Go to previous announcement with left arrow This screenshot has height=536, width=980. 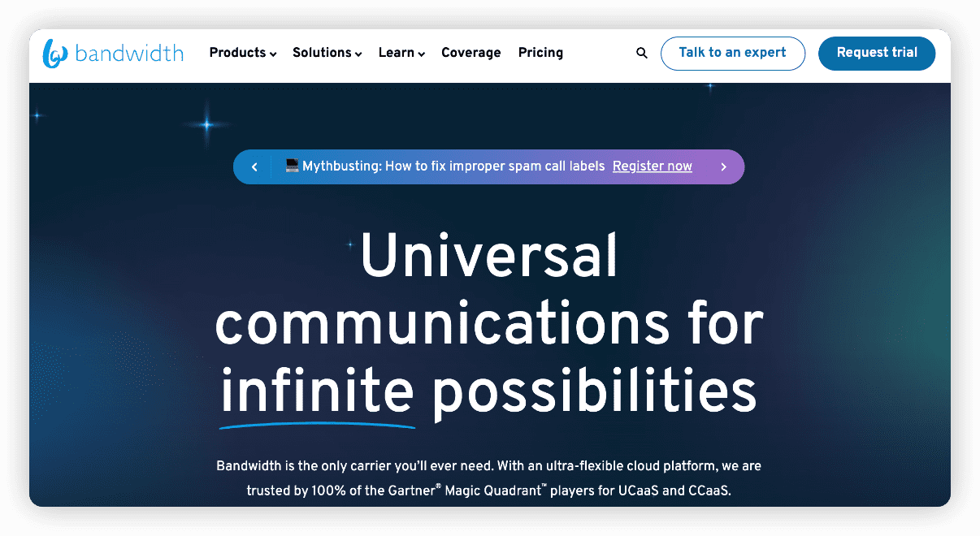coord(254,166)
